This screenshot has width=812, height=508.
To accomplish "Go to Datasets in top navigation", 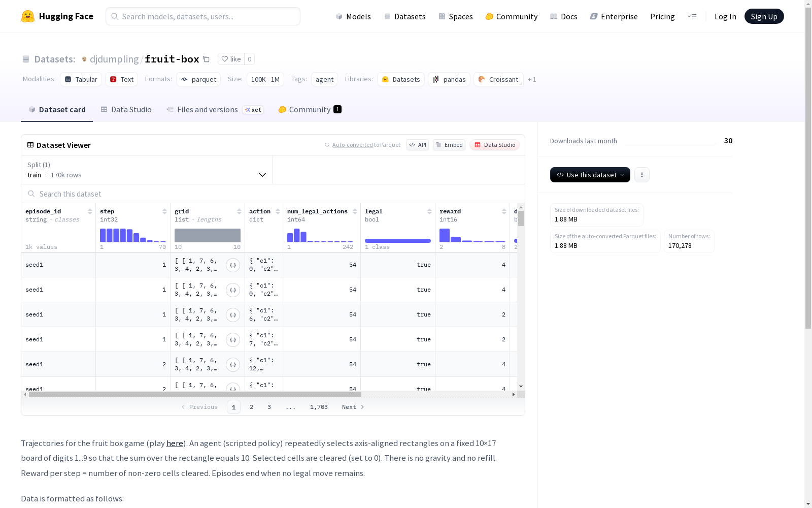I will click(404, 16).
